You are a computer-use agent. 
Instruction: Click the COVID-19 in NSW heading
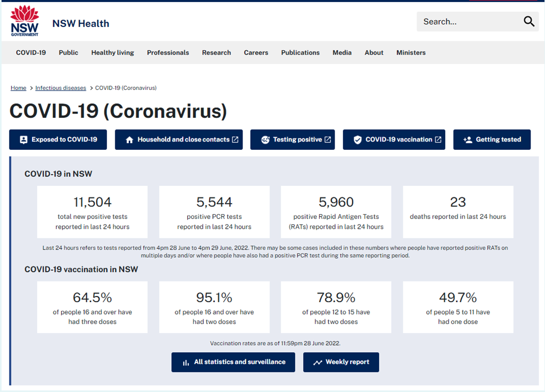[58, 174]
